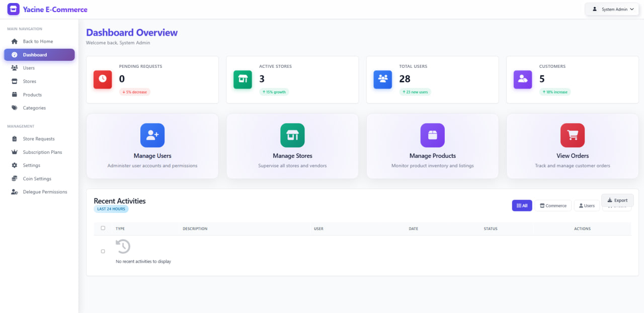Select the All activities filter tab
The image size is (644, 313).
coord(522,205)
